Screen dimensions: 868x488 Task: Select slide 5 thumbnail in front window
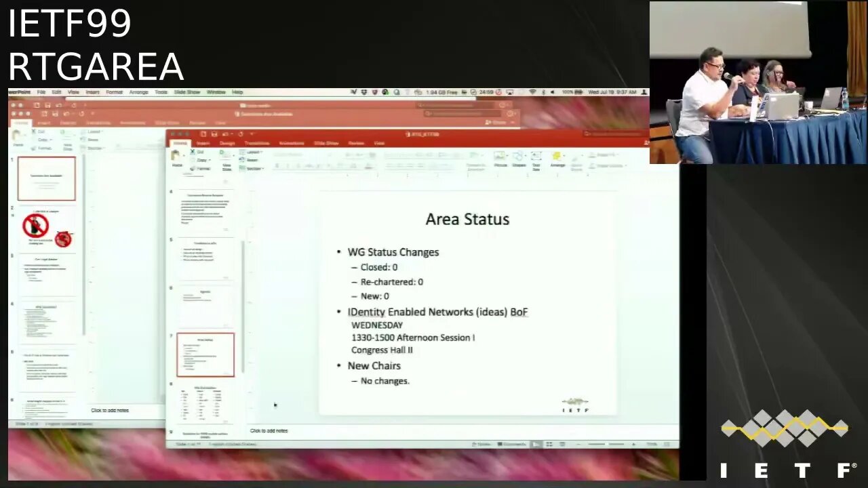(x=205, y=259)
